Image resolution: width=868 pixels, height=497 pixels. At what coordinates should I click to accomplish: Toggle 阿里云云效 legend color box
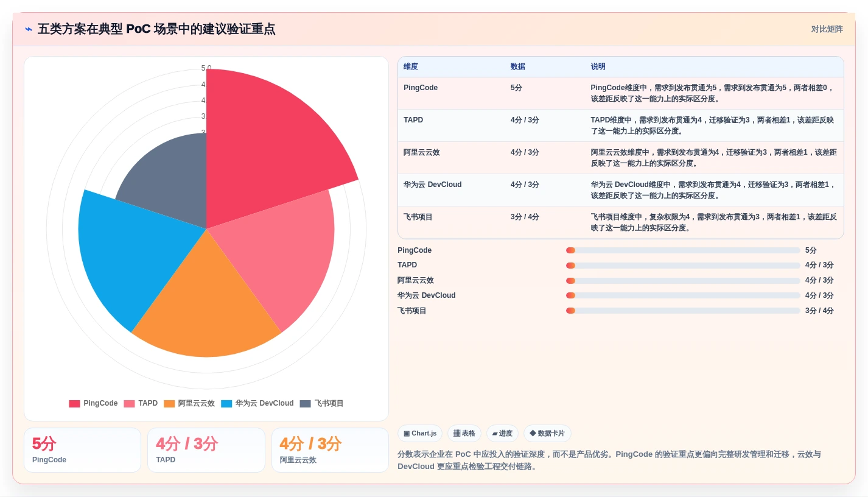point(169,404)
